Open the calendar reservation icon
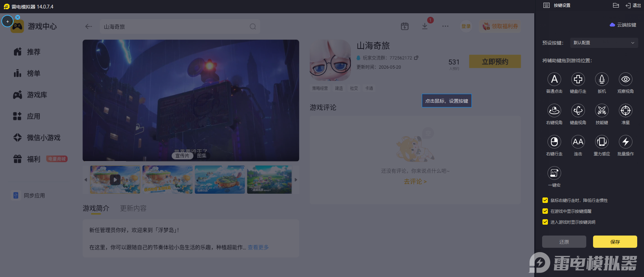The image size is (644, 277). click(x=405, y=26)
